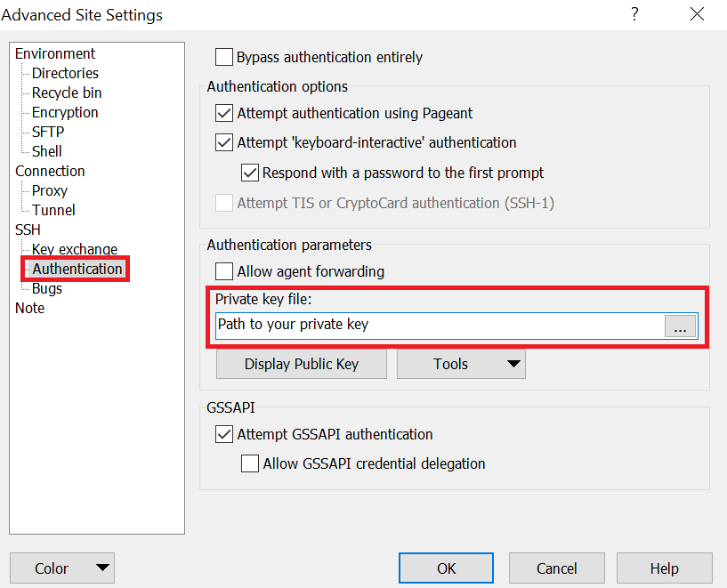
Task: Uncheck Attempt authentication using Pageant
Action: click(224, 114)
